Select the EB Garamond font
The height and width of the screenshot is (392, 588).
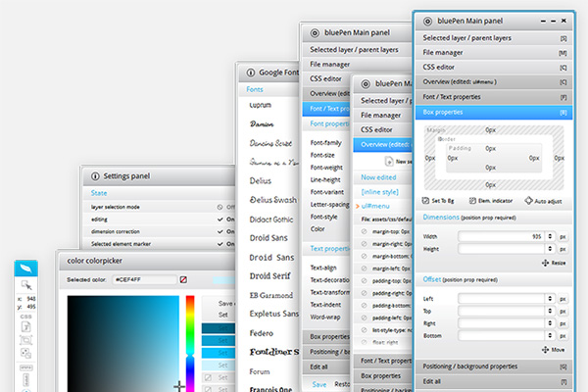tap(271, 295)
